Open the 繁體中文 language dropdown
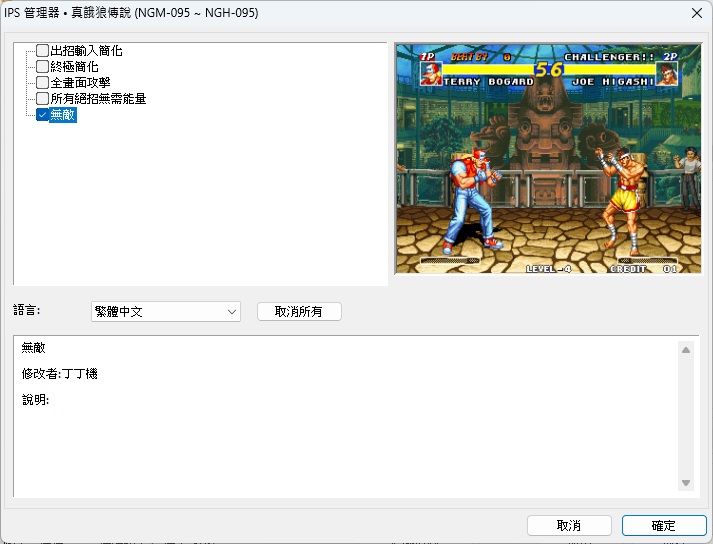 [x=166, y=312]
